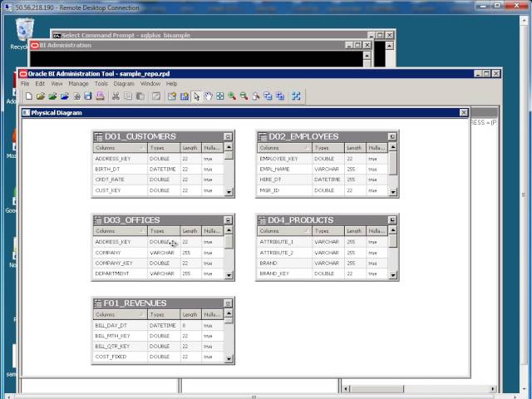Click Column header in D04_PRODUCTS table
Screen dimensions: 532x399
tap(284, 231)
